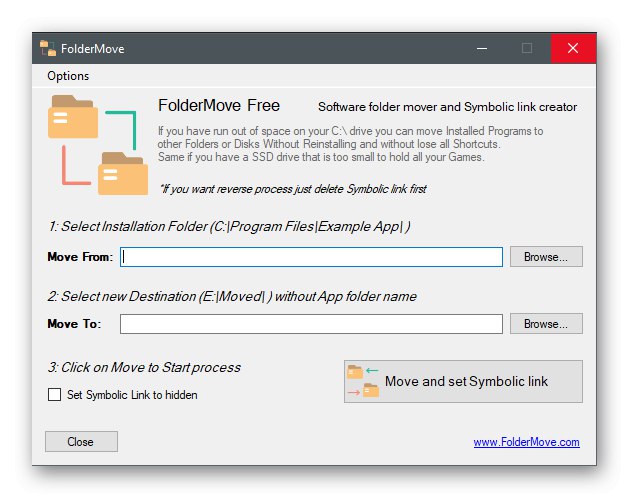Focus the Move To path field
Viewport: 629px width, 498px height.
(x=311, y=324)
